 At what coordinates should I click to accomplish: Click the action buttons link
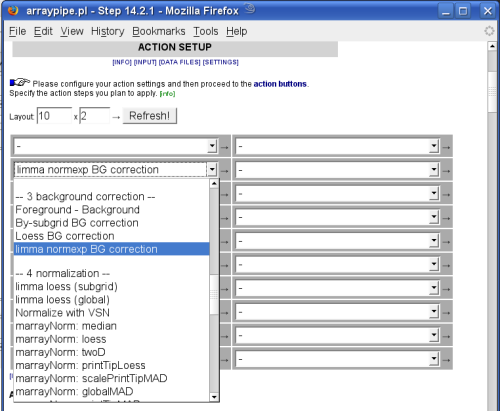280,84
